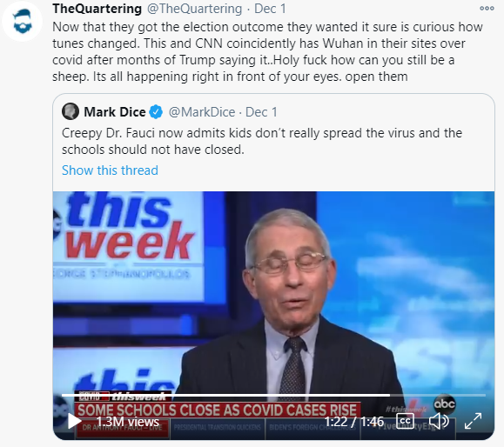Click the blue verified badge
Viewport: 504px width, 447px height.
click(157, 112)
